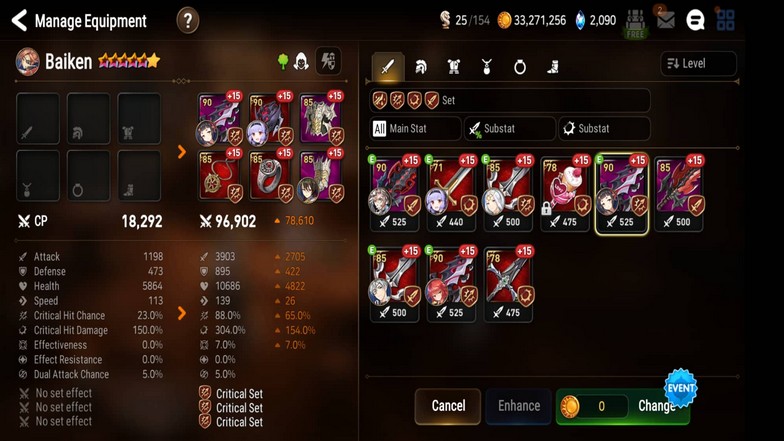Viewport: 784px width, 441px height.
Task: Open the question mark help icon
Action: tap(188, 20)
